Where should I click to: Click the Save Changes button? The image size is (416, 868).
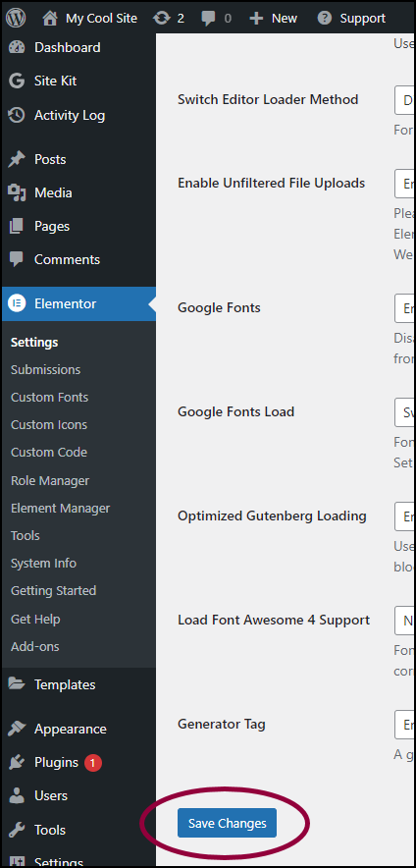(x=227, y=823)
